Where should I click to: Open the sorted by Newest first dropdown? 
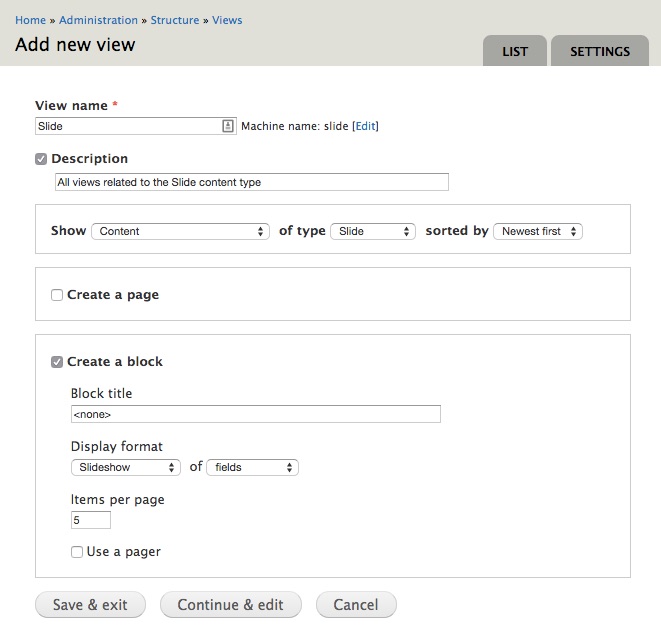pyautogui.click(x=538, y=231)
